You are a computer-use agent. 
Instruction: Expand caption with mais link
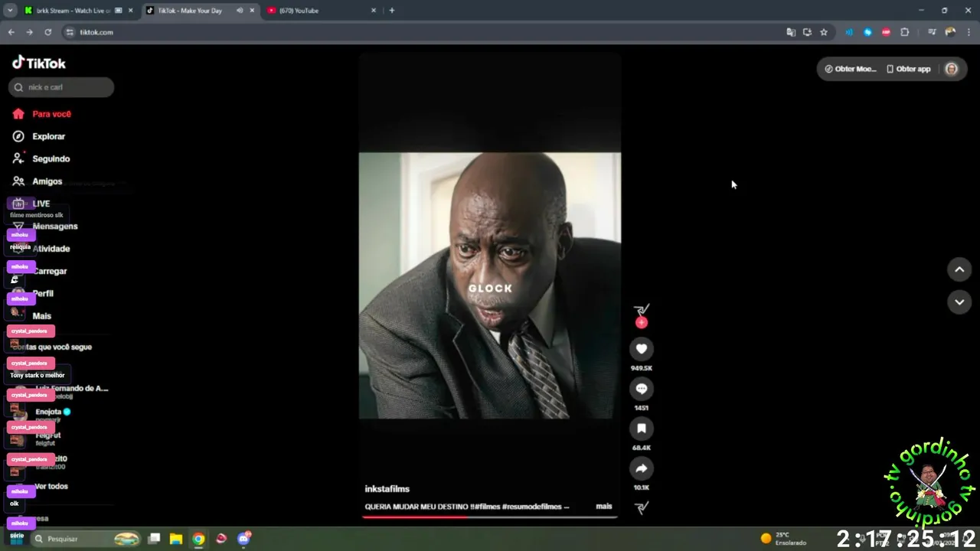pos(604,507)
